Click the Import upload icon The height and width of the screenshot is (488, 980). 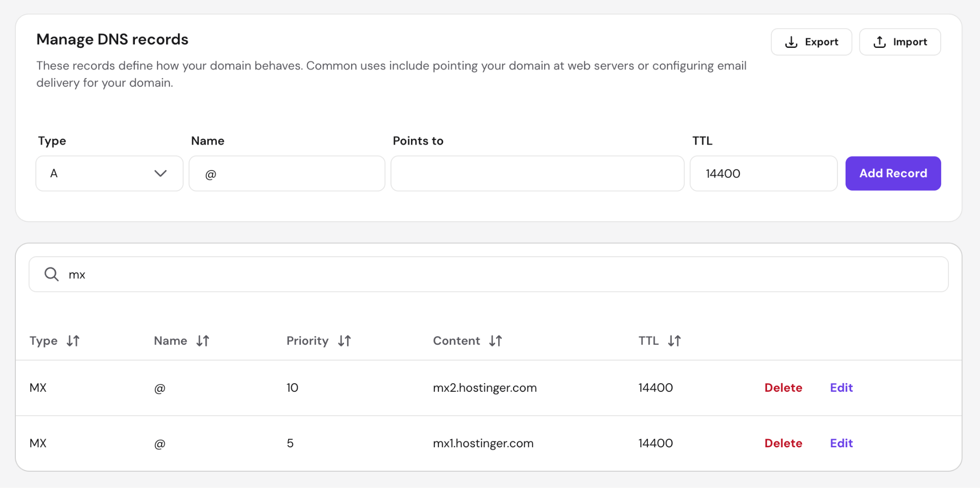[880, 42]
